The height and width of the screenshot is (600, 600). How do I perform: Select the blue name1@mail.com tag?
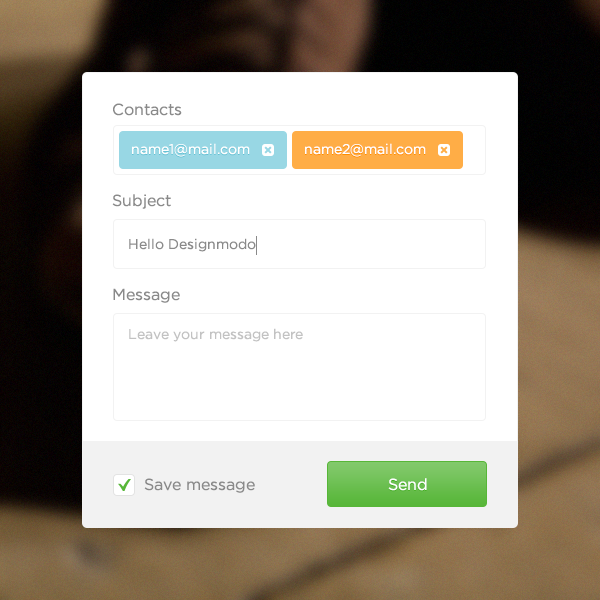click(x=191, y=150)
